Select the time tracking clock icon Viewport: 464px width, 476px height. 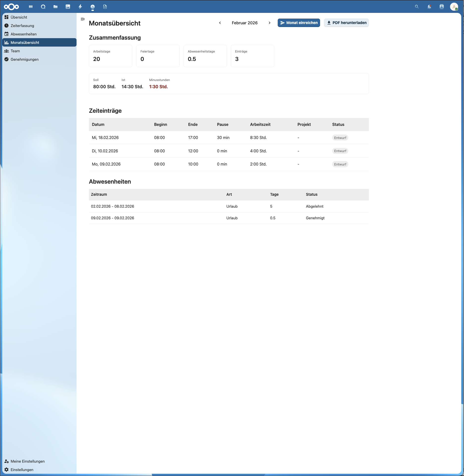point(92,6)
